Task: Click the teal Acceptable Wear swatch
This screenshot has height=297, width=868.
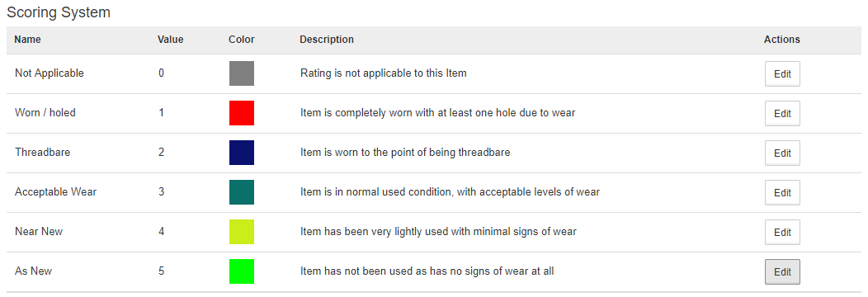Action: point(242,192)
